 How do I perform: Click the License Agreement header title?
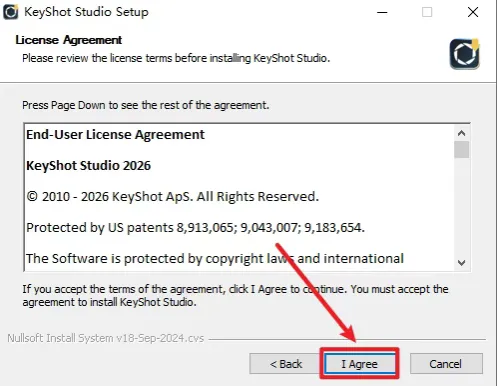(69, 40)
